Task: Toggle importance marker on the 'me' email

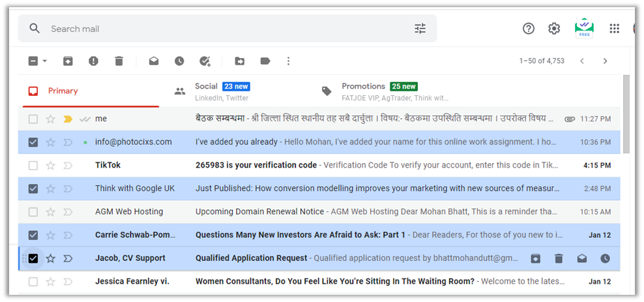Action: pos(68,119)
